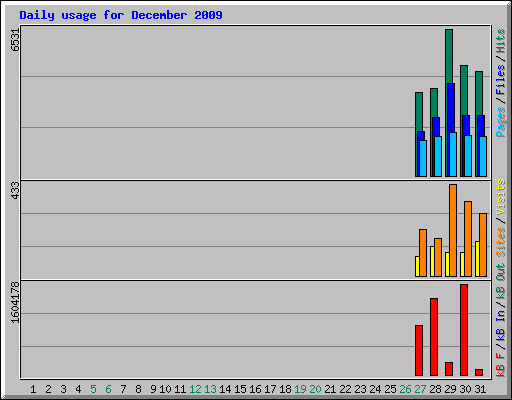Click day label 22 on the x-axis
512x400 pixels.
[x=345, y=389]
